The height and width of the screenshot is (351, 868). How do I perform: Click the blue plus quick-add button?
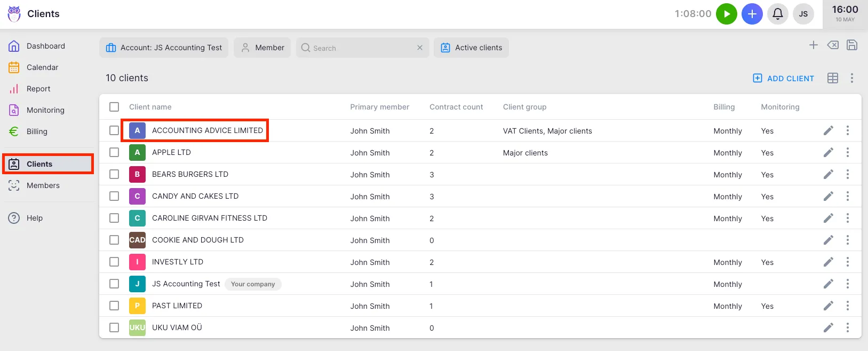(x=752, y=14)
